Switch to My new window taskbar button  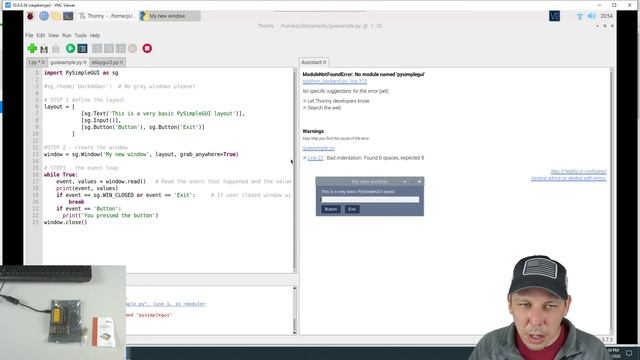(170, 16)
